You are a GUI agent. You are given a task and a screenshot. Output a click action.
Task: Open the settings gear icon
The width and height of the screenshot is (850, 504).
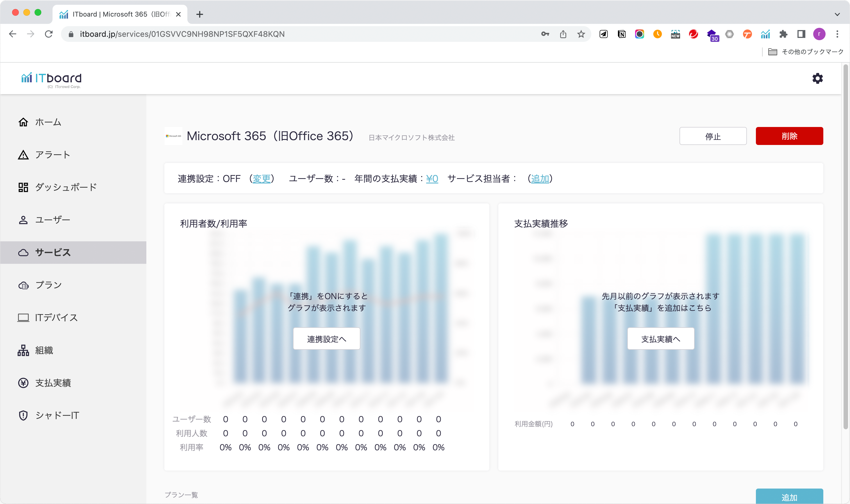[x=817, y=78]
